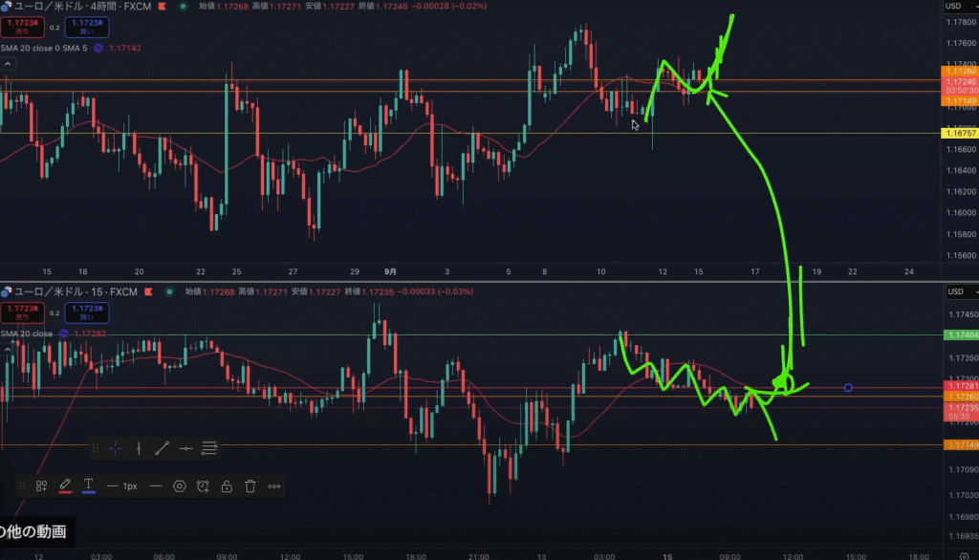Screen dimensions: 979x560
Task: Delete the drawing with trash icon
Action: click(250, 486)
